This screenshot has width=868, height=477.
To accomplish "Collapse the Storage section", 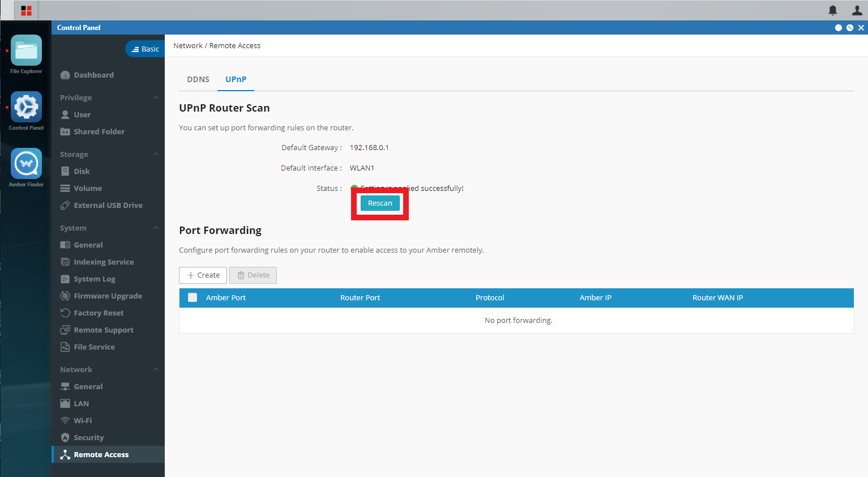I will pos(156,154).
